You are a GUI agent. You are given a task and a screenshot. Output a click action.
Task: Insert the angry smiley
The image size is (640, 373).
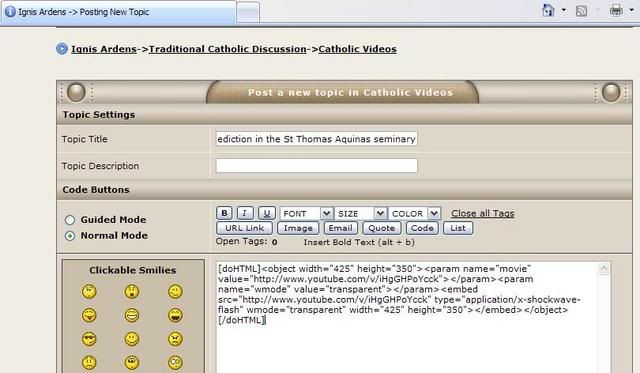tap(175, 339)
